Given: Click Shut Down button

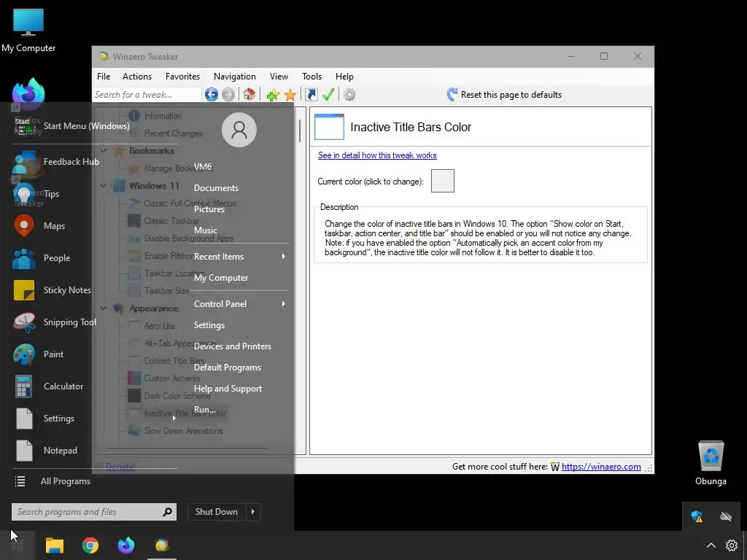Looking at the screenshot, I should tap(216, 511).
